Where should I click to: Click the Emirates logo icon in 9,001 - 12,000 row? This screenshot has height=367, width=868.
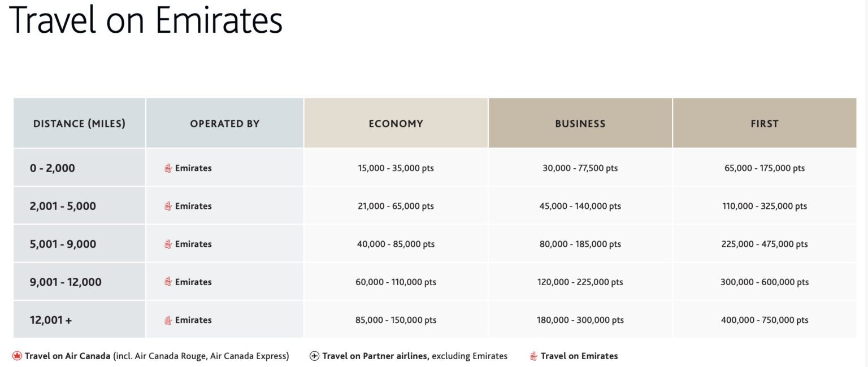click(168, 282)
